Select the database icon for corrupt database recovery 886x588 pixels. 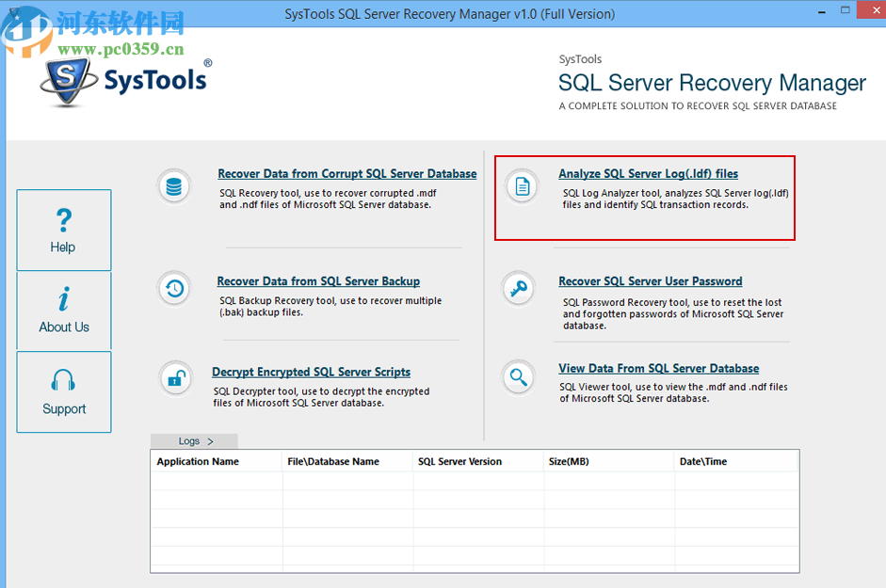point(174,186)
